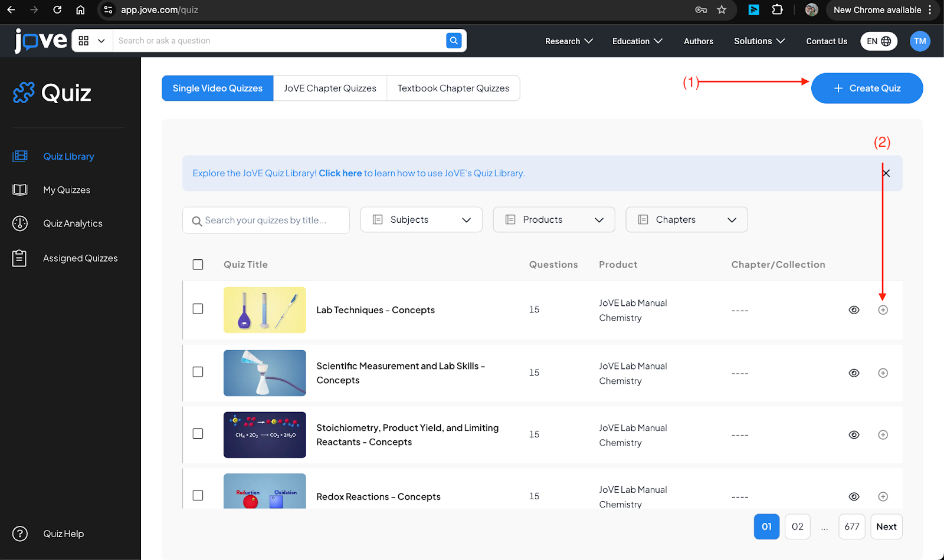The width and height of the screenshot is (944, 560).
Task: Open the Chrome three-dot menu
Action: [930, 9]
